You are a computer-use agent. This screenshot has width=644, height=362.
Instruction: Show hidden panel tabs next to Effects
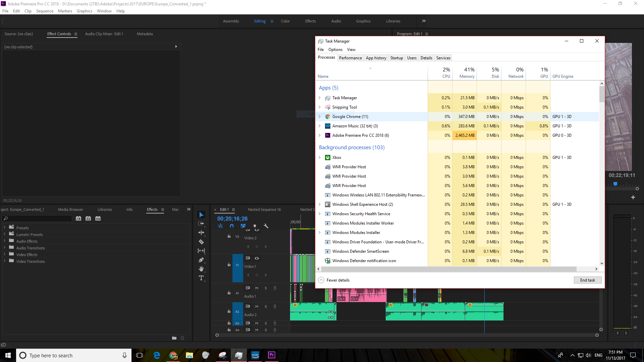pos(189,209)
